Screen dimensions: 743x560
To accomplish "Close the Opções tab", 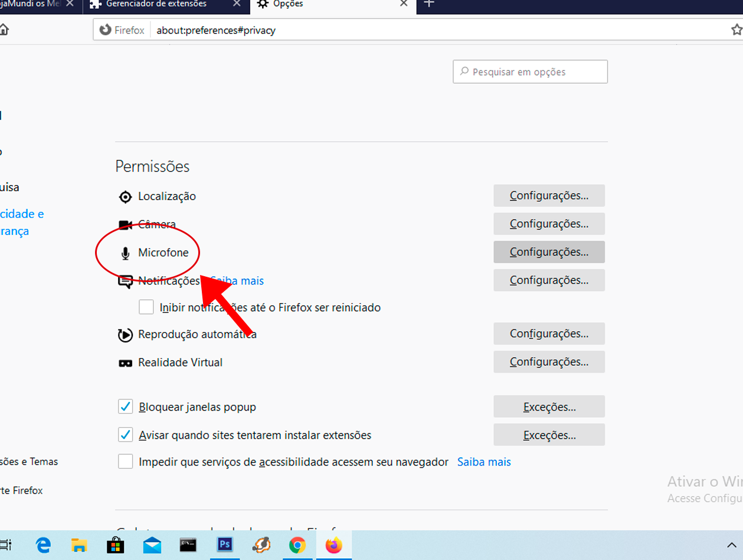I will coord(404,4).
